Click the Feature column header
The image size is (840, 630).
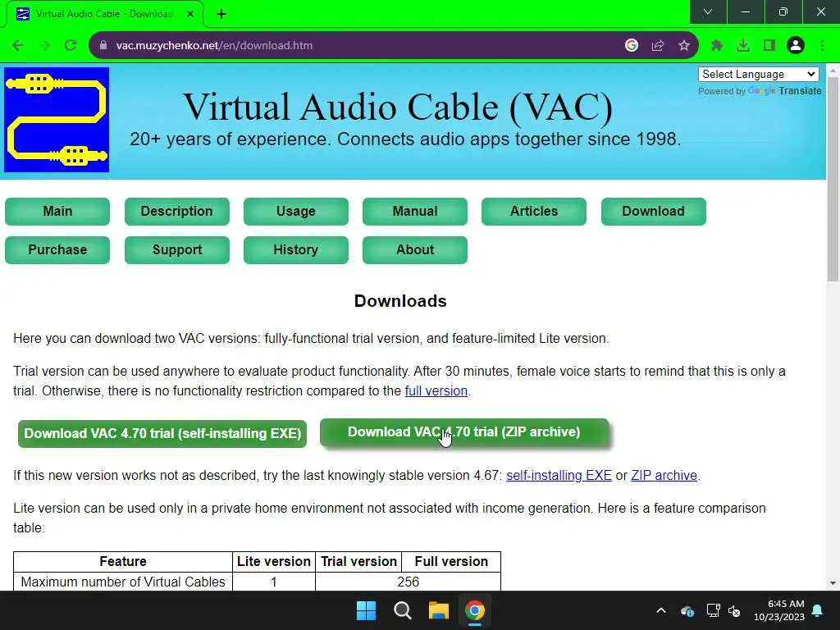(123, 561)
